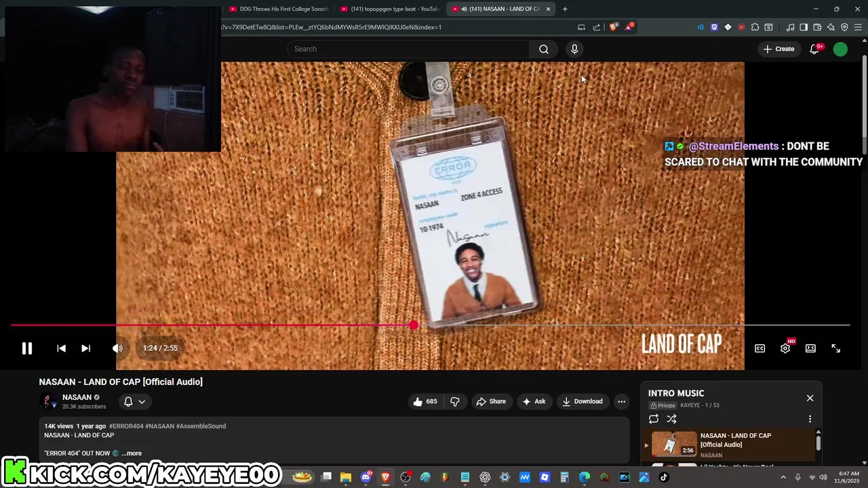This screenshot has width=868, height=488.
Task: Open subscription notification bell dropdown
Action: pyautogui.click(x=134, y=401)
